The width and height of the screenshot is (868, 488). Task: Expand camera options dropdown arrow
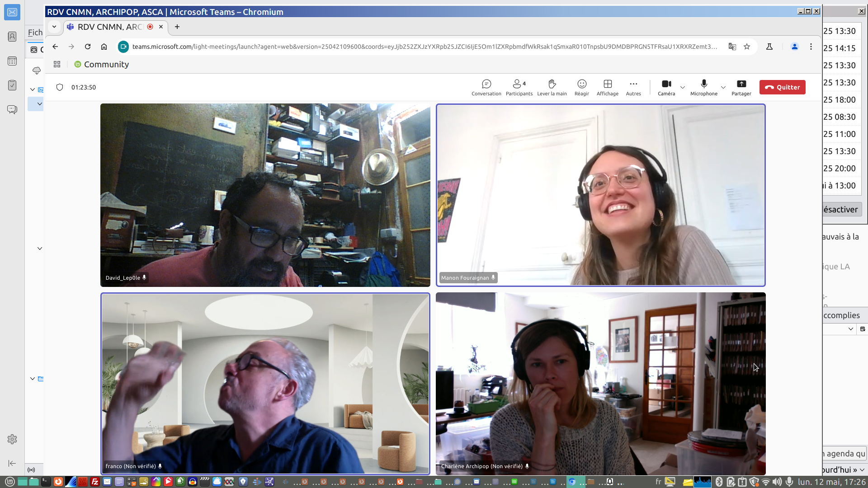tap(683, 87)
